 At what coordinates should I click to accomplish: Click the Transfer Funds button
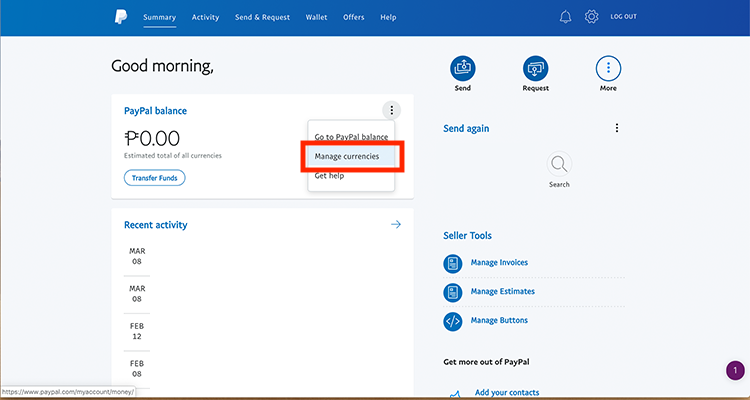point(154,178)
